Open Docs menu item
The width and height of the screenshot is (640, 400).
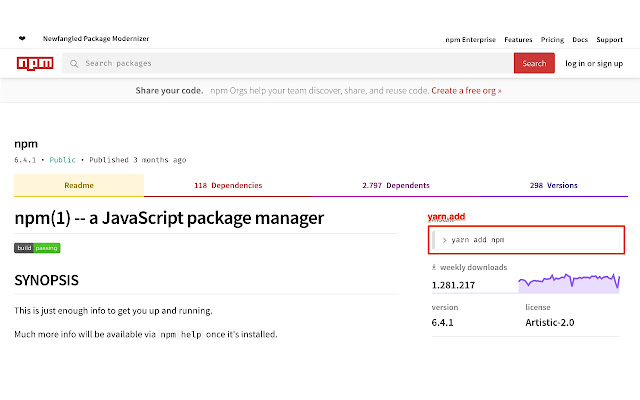pos(580,40)
